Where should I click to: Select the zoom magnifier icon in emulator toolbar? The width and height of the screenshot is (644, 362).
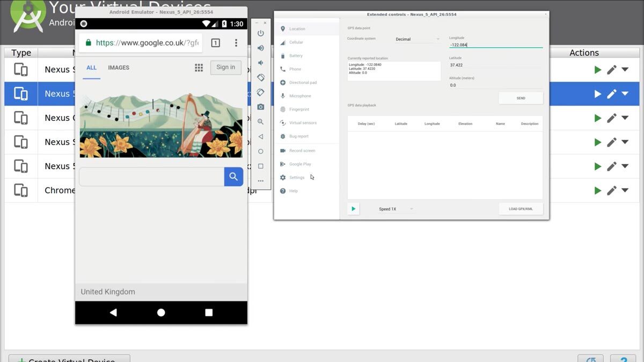pos(261,122)
